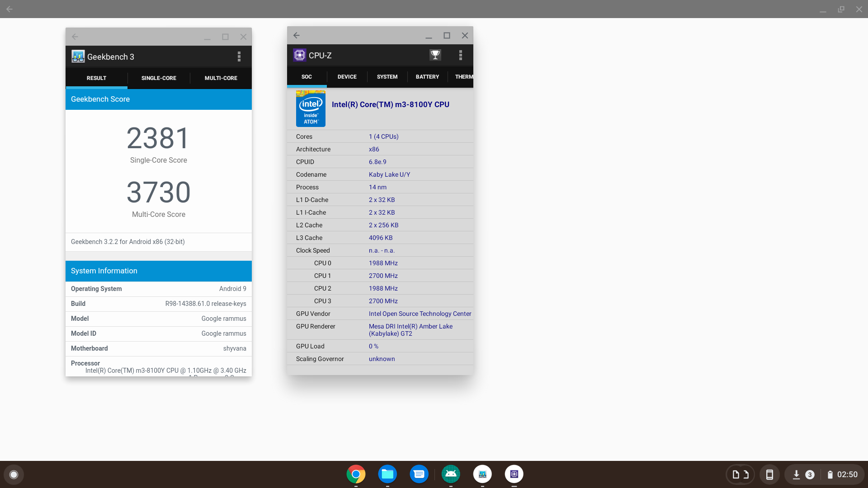The width and height of the screenshot is (868, 488).
Task: Click the CPU-Z app logo
Action: 299,55
